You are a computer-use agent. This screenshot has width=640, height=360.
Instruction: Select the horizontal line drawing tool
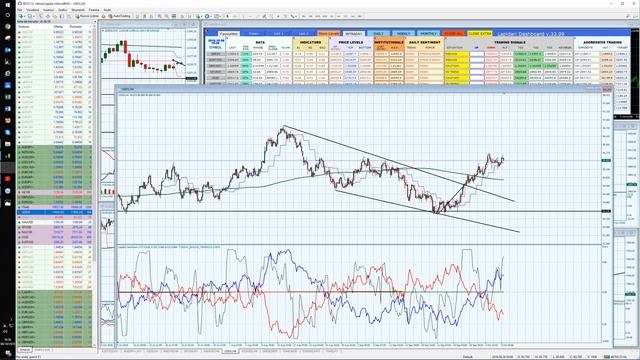250,16
